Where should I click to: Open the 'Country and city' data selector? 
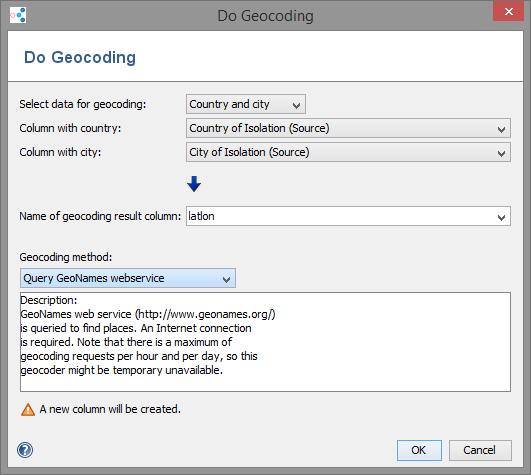click(x=246, y=104)
